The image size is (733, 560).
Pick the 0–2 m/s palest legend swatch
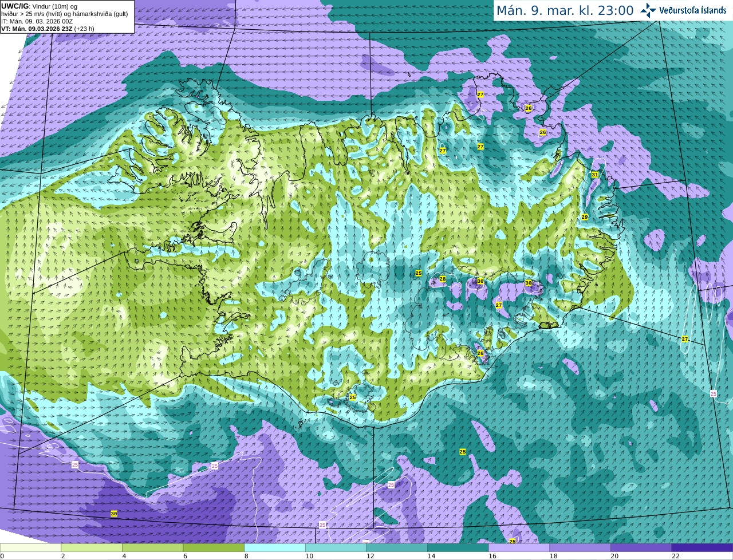(30, 547)
